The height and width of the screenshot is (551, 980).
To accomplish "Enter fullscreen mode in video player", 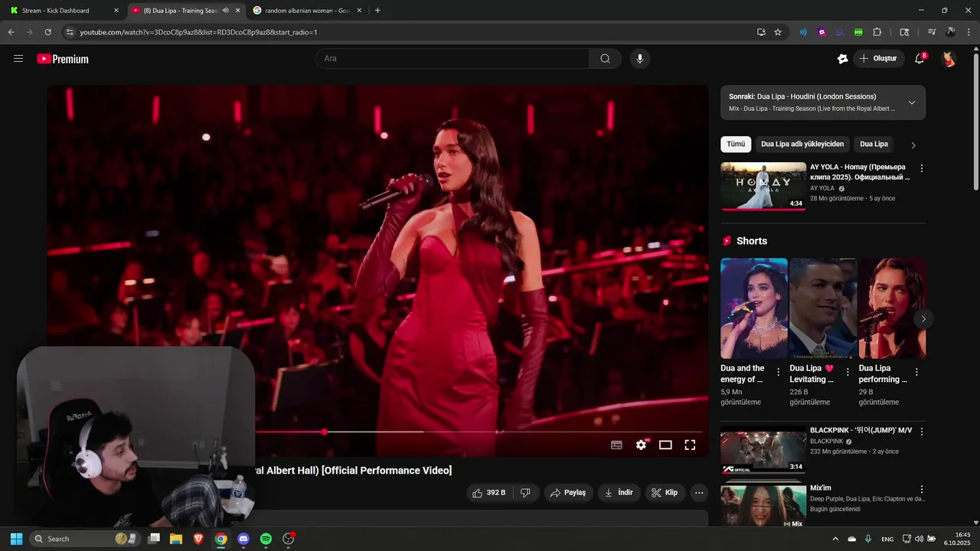I will tap(690, 445).
